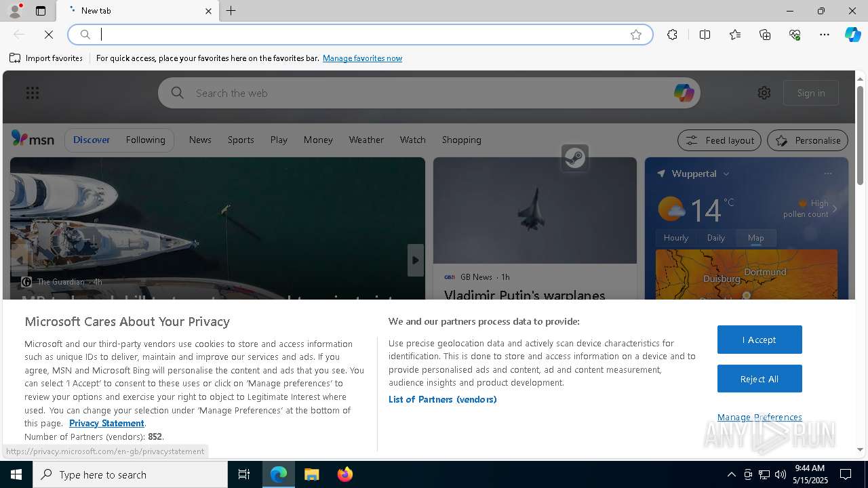Open the News section
The height and width of the screenshot is (488, 868).
click(200, 140)
